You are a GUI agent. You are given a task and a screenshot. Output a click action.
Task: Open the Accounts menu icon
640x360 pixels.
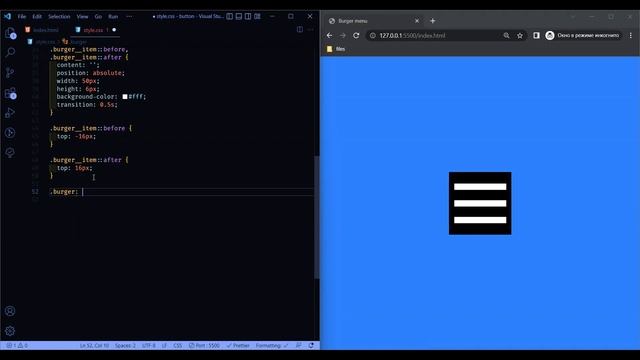(10, 311)
